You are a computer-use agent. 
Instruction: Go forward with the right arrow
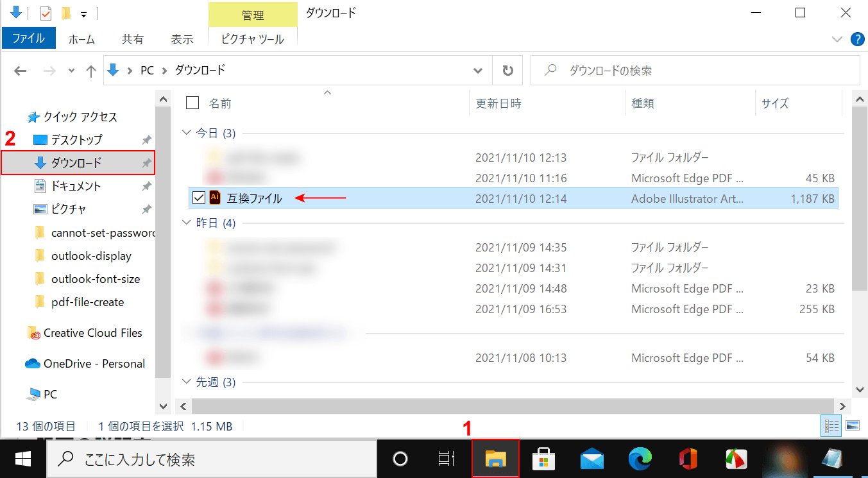49,71
